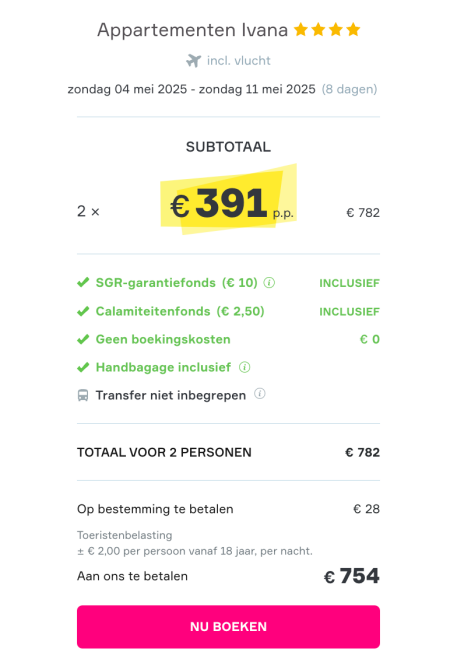Click the SGR-garantiefonds (€ 10) text
Screen dimensions: 450x659
(x=176, y=282)
